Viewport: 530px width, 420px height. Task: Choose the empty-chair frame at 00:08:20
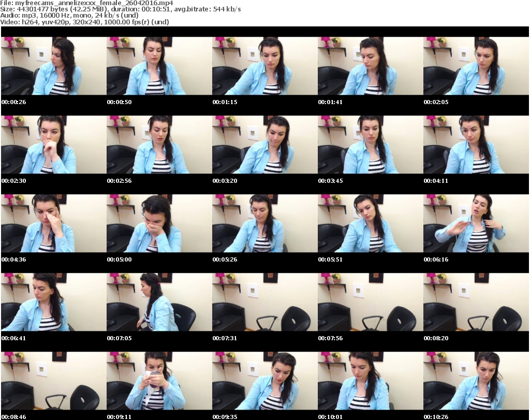click(476, 302)
